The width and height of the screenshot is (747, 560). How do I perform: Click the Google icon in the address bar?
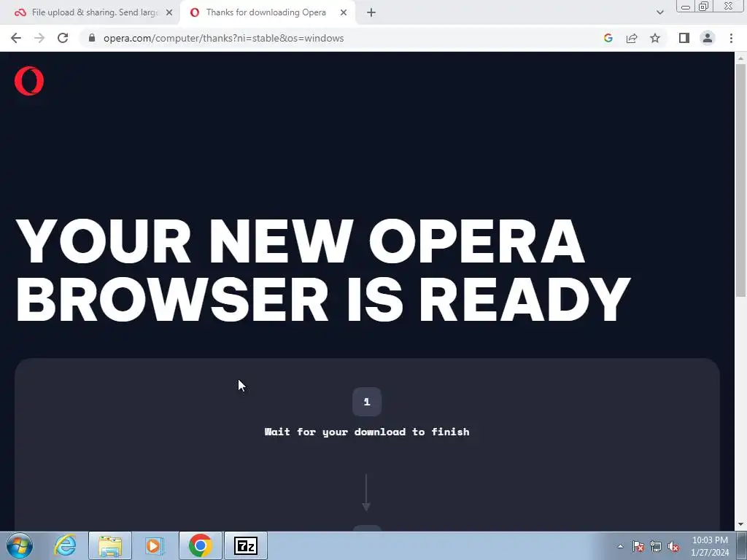pos(608,38)
